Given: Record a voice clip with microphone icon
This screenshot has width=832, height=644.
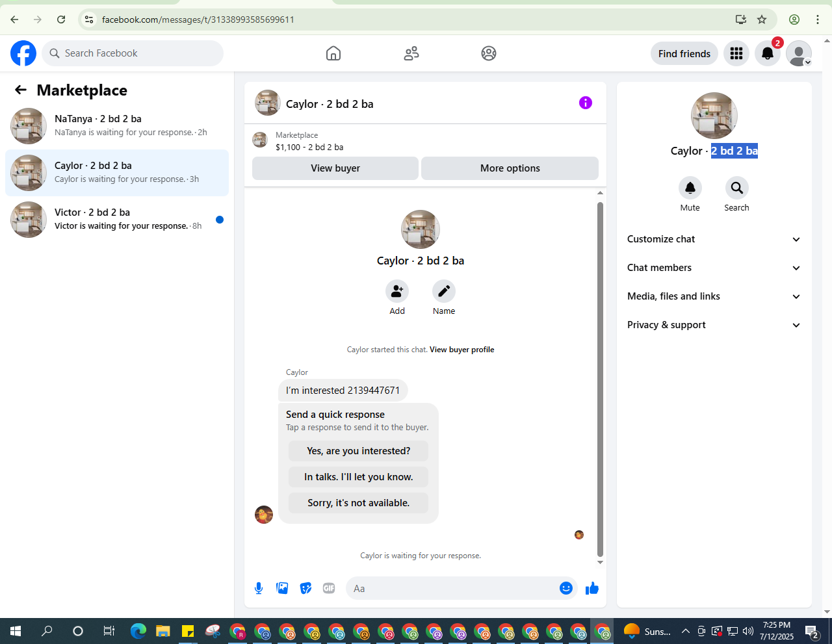Looking at the screenshot, I should point(259,588).
